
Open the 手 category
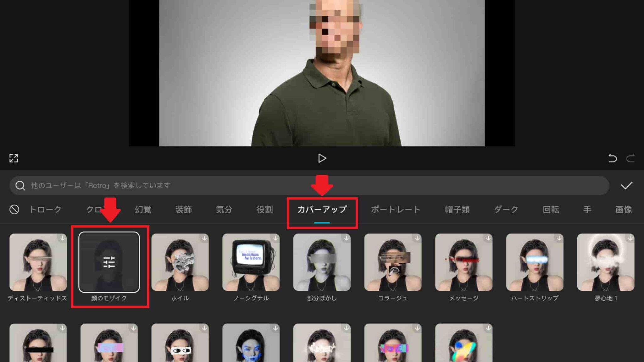(587, 209)
